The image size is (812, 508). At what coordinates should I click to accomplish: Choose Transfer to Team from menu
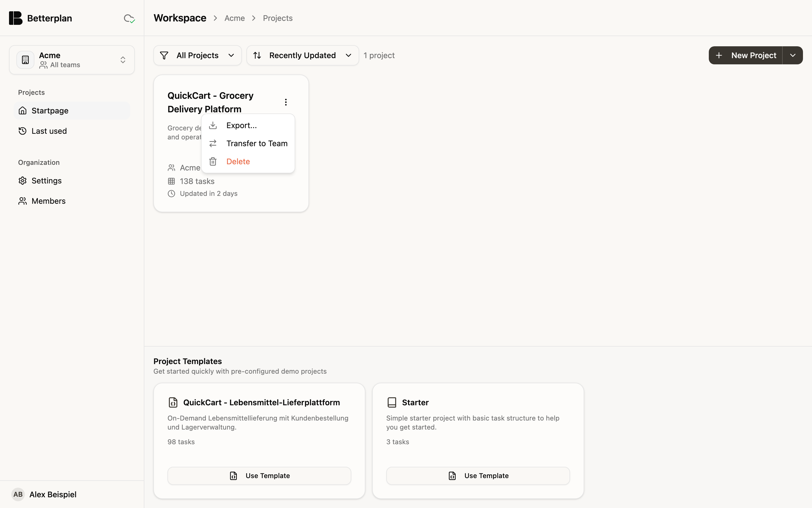click(x=248, y=143)
